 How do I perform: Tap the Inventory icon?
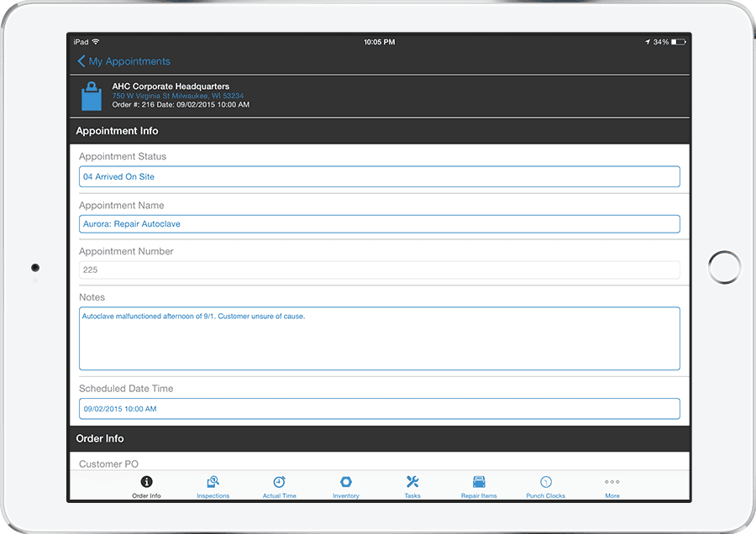click(345, 482)
